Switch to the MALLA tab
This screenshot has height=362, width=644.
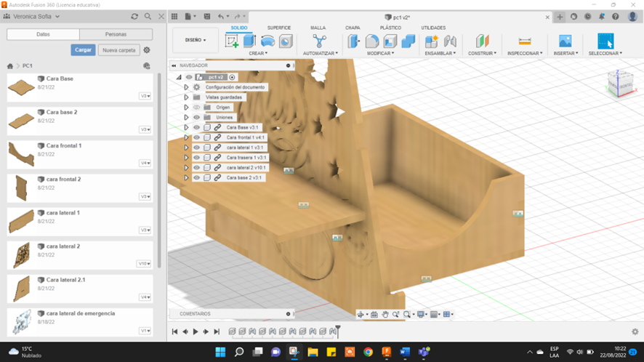318,28
